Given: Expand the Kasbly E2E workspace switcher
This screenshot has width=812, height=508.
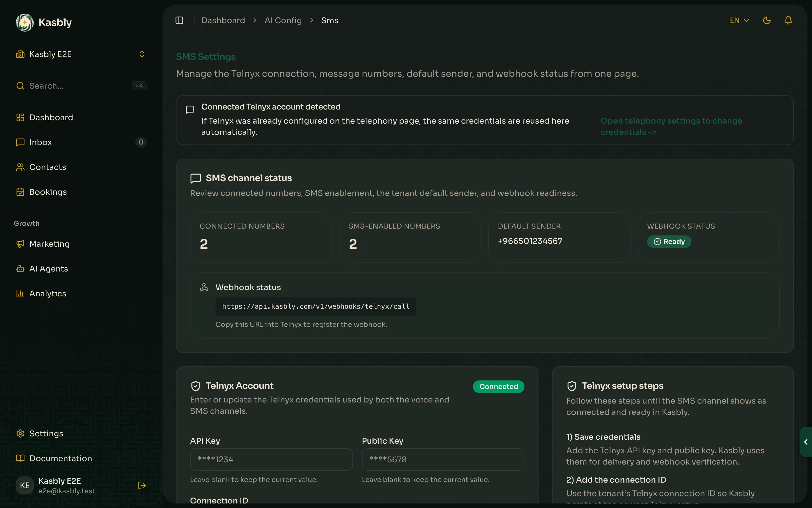Looking at the screenshot, I should coord(81,54).
